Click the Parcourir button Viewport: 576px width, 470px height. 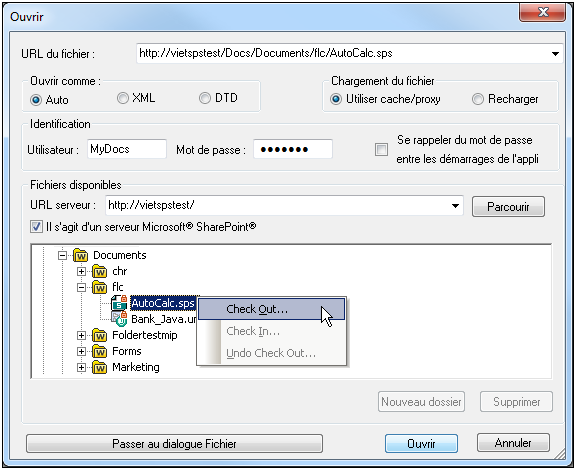pos(508,207)
